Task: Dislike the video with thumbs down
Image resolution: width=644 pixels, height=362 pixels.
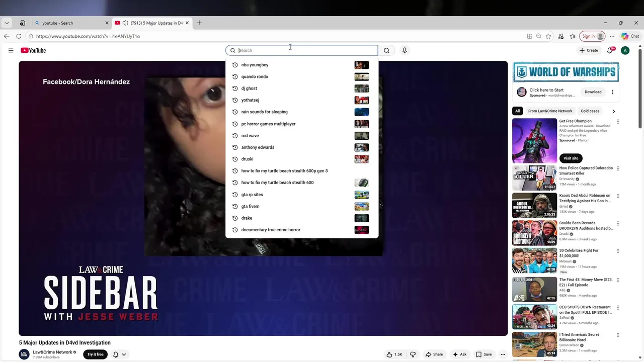Action: click(413, 354)
